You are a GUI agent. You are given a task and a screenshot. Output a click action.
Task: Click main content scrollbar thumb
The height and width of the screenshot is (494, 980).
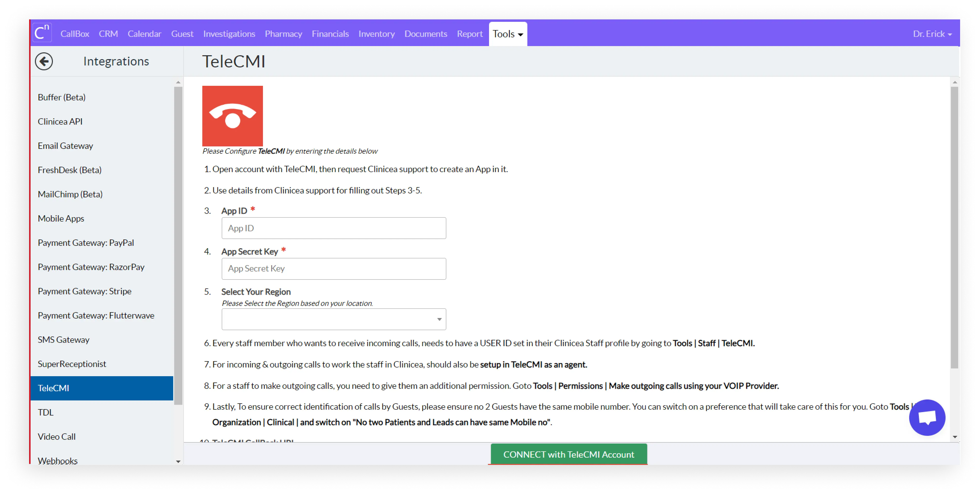(955, 227)
